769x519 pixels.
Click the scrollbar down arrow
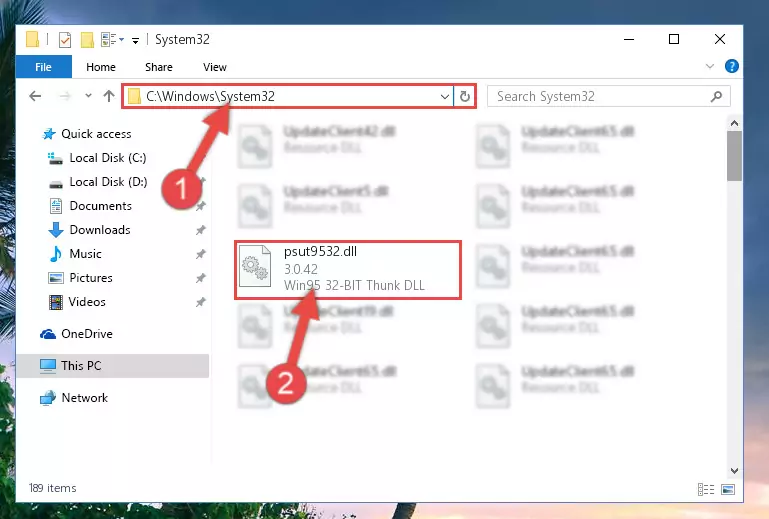[x=734, y=470]
